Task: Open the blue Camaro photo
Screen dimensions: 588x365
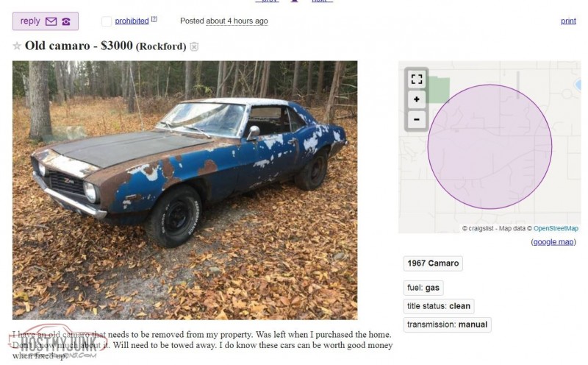Action: 185,190
